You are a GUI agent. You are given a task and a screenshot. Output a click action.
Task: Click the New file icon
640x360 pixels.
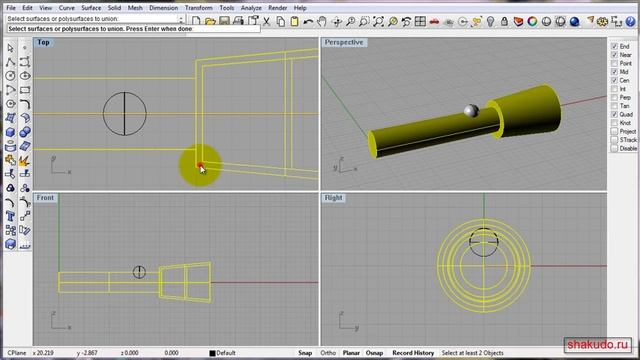tap(196, 21)
